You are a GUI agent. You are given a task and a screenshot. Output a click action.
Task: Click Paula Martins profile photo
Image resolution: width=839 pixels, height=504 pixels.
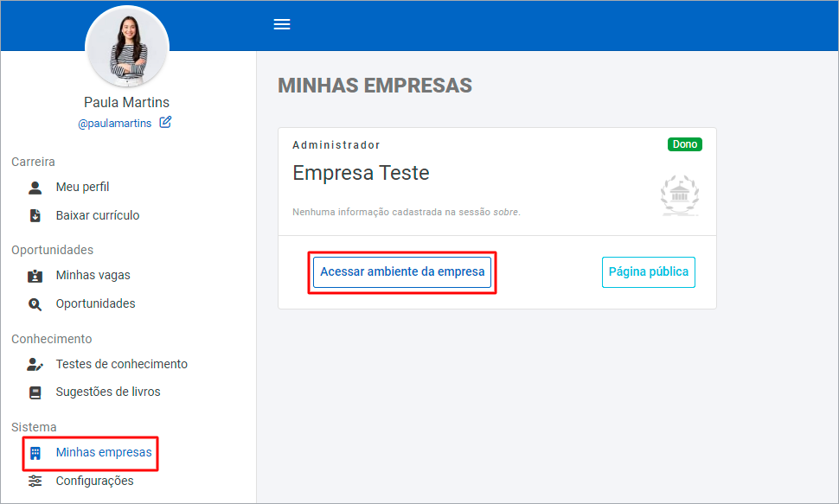(x=127, y=46)
